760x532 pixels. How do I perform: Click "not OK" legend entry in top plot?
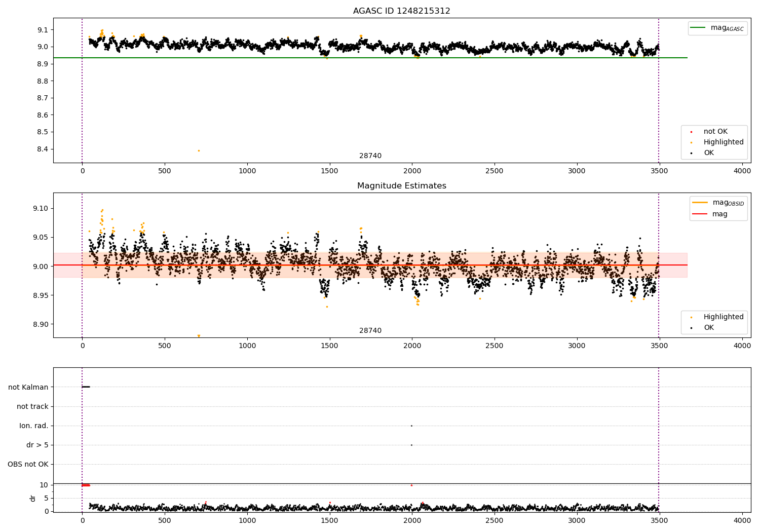tap(708, 132)
